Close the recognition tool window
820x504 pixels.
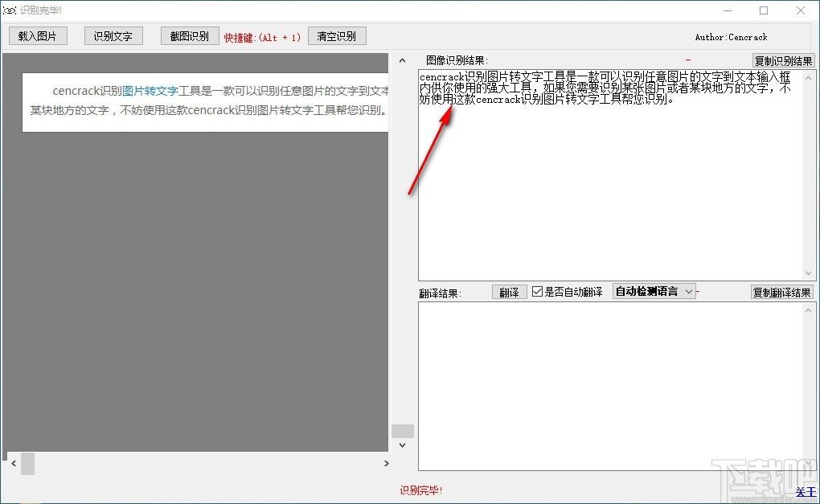coord(801,10)
